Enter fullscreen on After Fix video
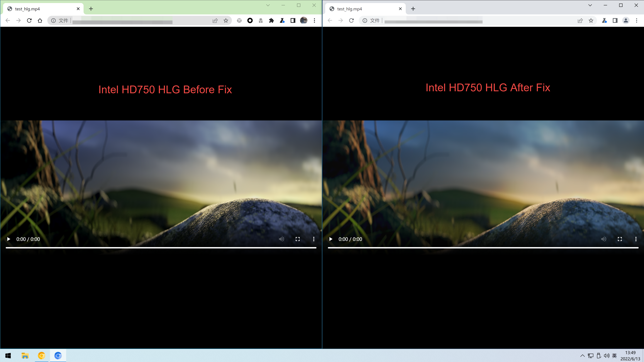644x362 pixels. (620, 239)
